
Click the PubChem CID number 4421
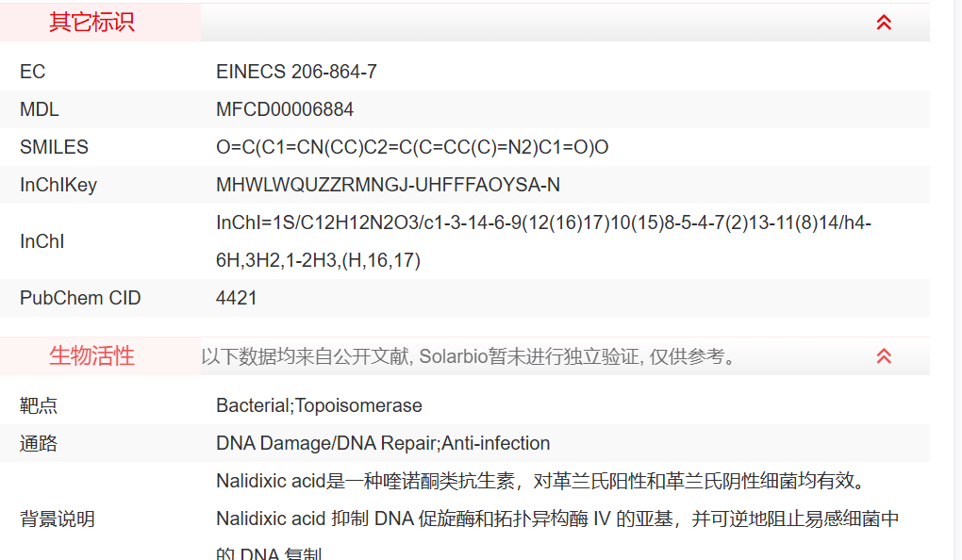click(237, 298)
